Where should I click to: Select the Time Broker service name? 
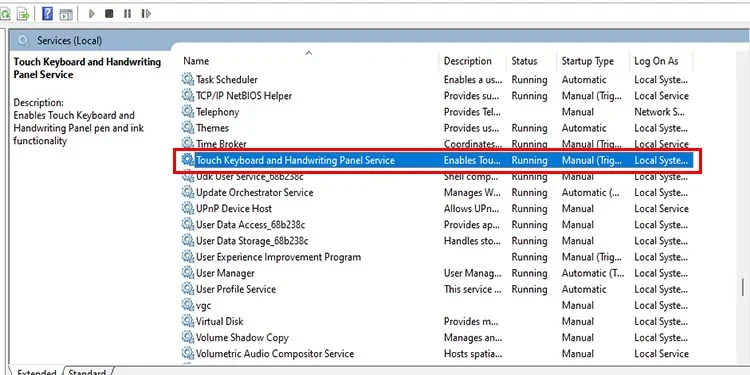pyautogui.click(x=221, y=144)
